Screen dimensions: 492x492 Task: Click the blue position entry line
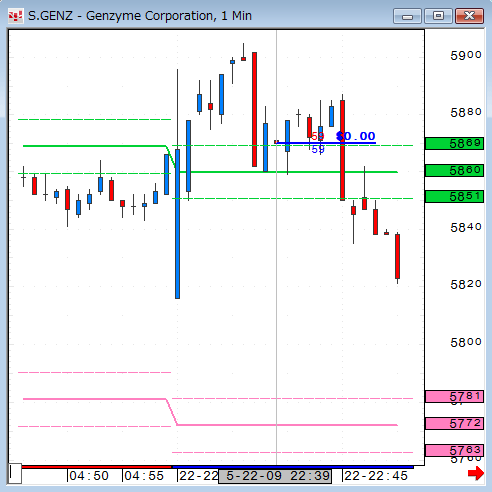[x=326, y=143]
